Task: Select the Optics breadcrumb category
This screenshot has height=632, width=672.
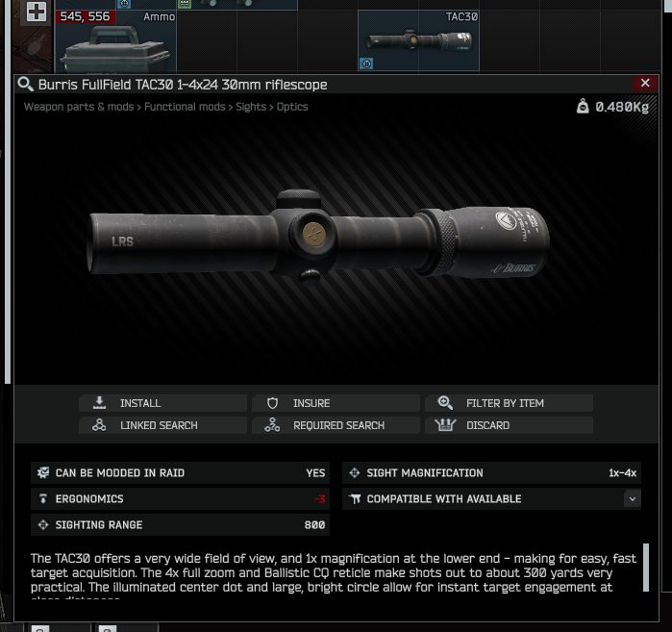Action: click(292, 107)
